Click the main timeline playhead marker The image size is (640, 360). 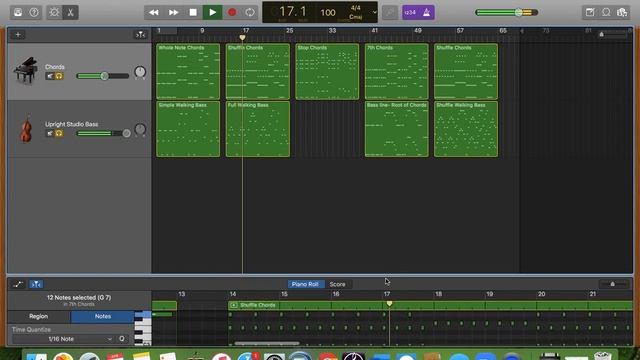(242, 38)
